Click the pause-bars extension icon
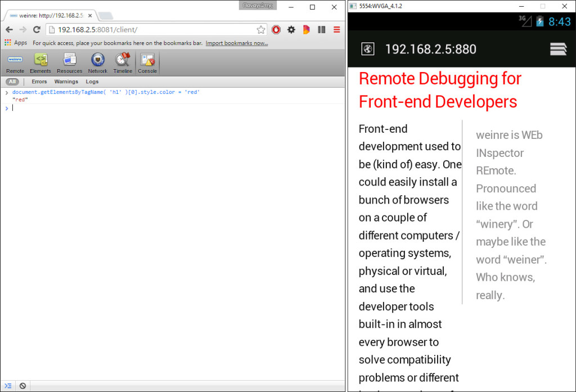Image resolution: width=576 pixels, height=392 pixels. [x=321, y=30]
